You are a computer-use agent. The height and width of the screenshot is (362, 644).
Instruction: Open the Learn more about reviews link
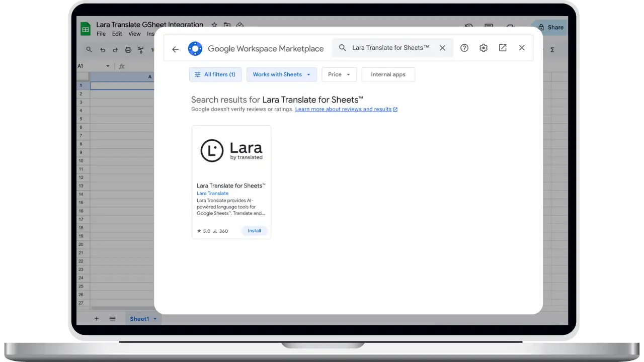(x=343, y=109)
